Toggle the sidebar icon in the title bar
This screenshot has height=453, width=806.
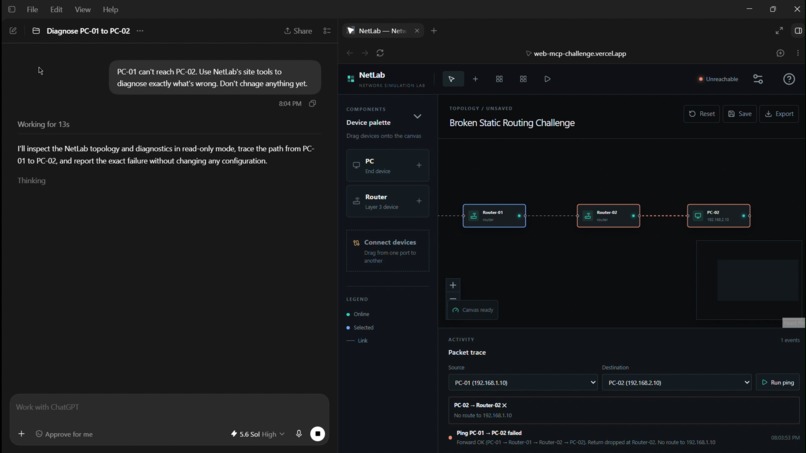click(x=11, y=9)
